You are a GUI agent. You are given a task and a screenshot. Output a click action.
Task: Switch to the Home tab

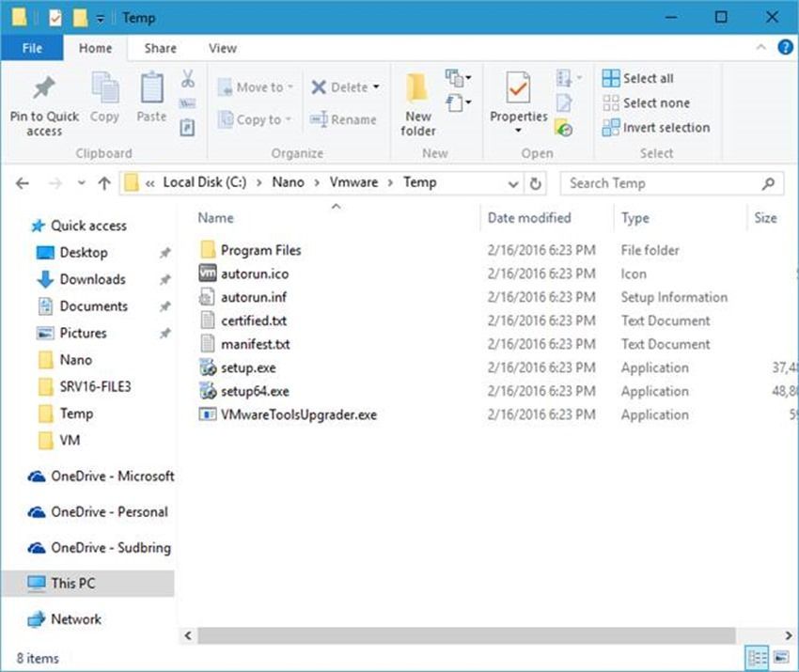(95, 48)
